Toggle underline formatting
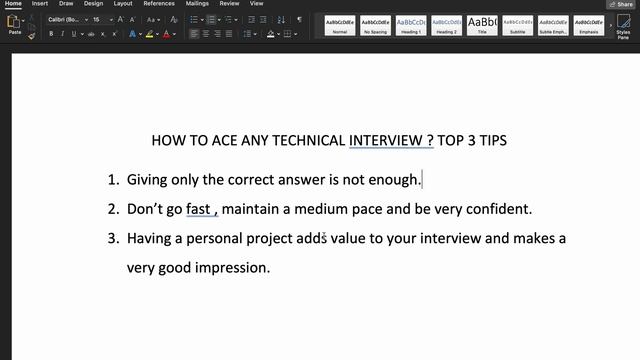 (x=74, y=34)
